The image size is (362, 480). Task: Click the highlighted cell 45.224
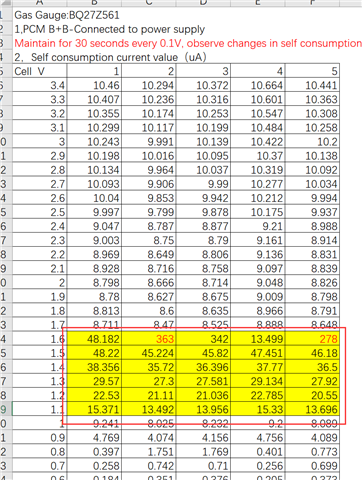[149, 353]
